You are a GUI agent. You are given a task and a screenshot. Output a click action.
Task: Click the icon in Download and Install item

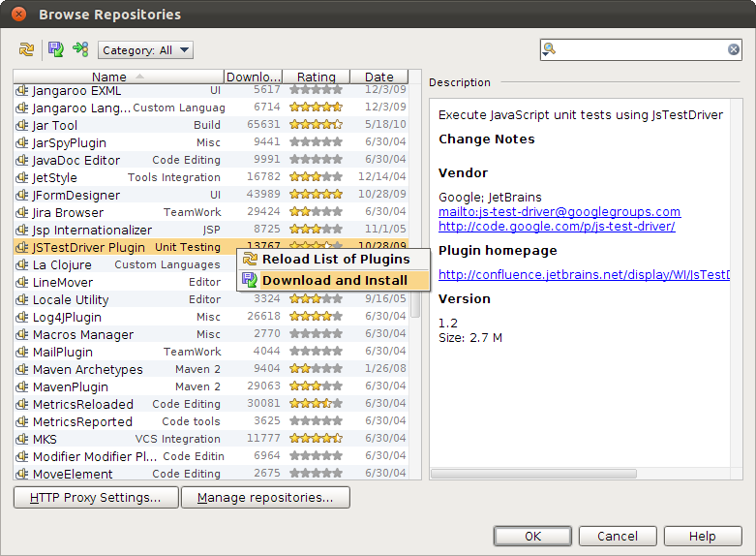pos(250,280)
